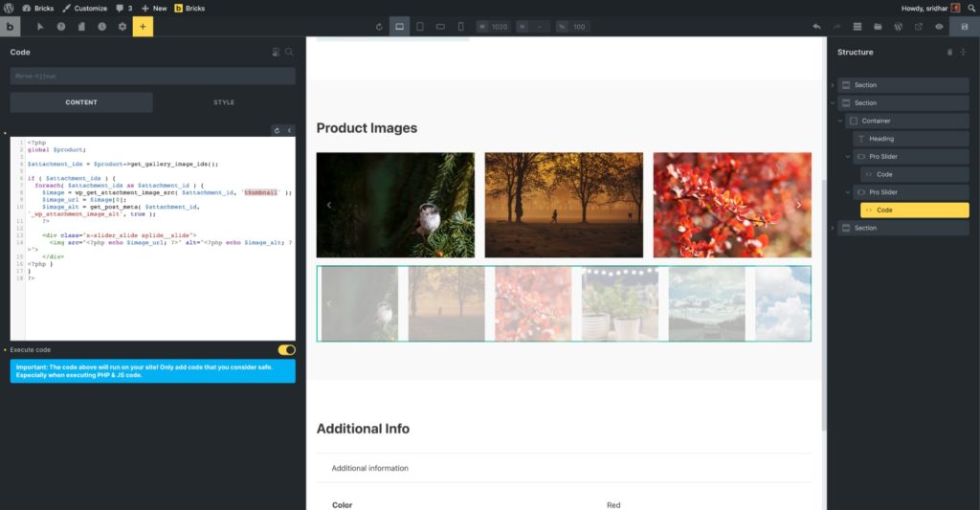The height and width of the screenshot is (510, 980).
Task: Open the edit in WordPress icon
Action: click(x=898, y=26)
